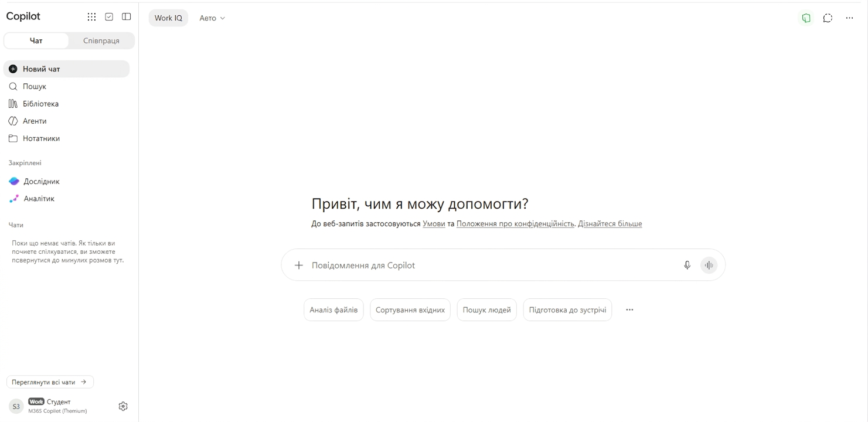This screenshot has width=868, height=422.
Task: Select the Пошук людей suggestion
Action: click(x=487, y=310)
